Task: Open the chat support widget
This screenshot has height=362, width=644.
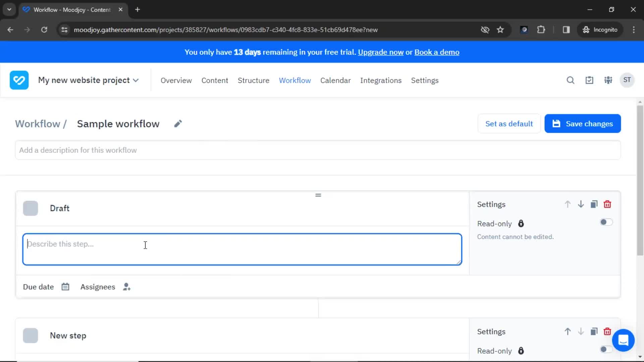Action: (623, 340)
